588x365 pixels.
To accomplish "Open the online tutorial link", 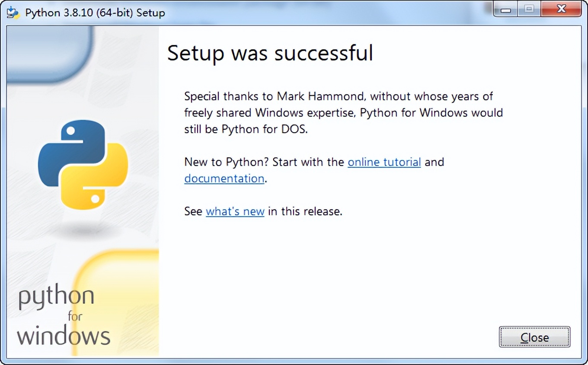I will (x=384, y=162).
